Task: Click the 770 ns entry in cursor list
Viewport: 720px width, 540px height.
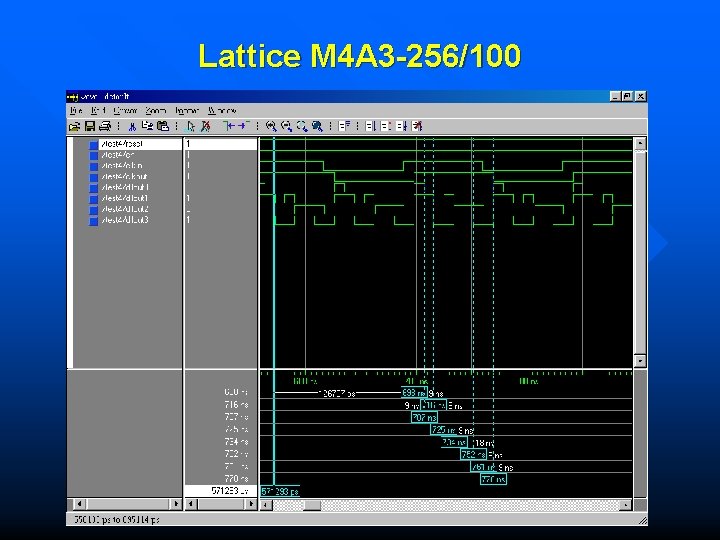Action: coord(236,478)
